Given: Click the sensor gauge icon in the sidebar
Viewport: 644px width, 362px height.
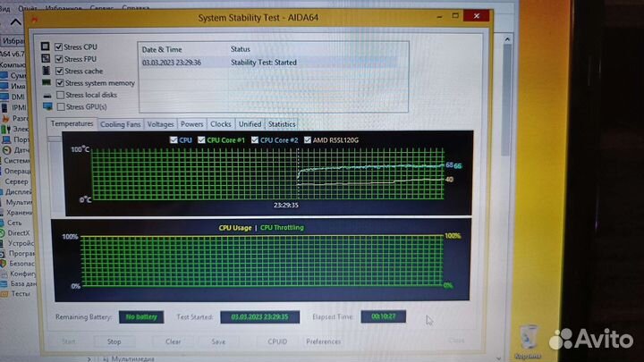Looking at the screenshot, I should (6, 150).
